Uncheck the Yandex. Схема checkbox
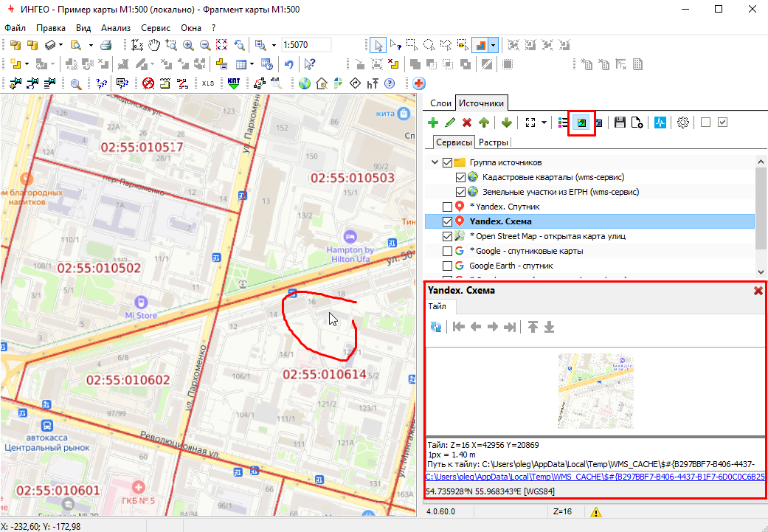This screenshot has height=532, width=768. click(x=446, y=221)
